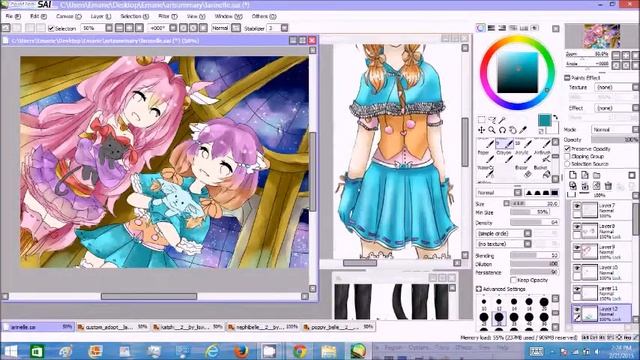Select the zoom magnifier tool
640x360 pixels.
pyautogui.click(x=492, y=130)
